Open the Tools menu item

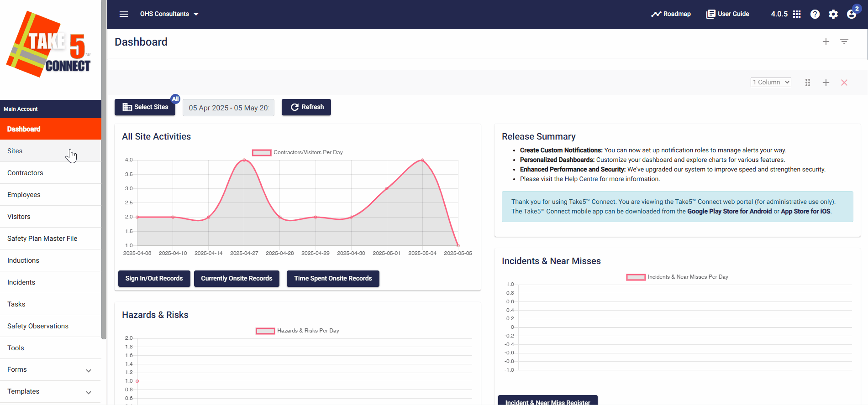tap(51, 348)
